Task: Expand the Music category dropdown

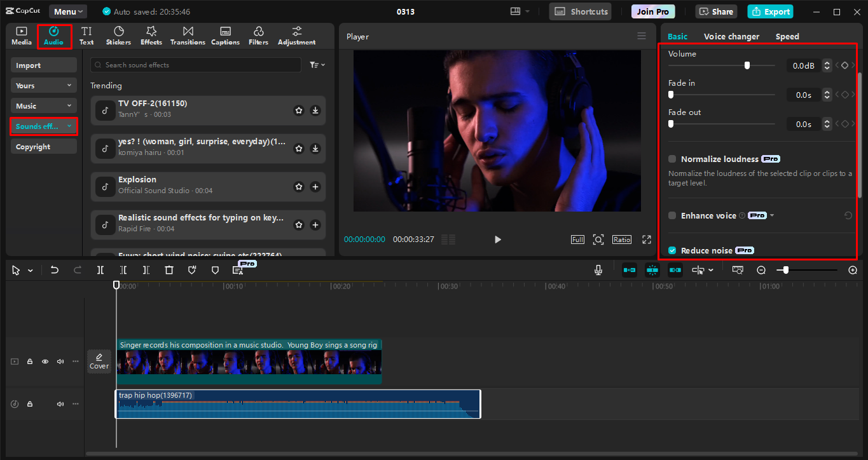Action: click(x=43, y=106)
